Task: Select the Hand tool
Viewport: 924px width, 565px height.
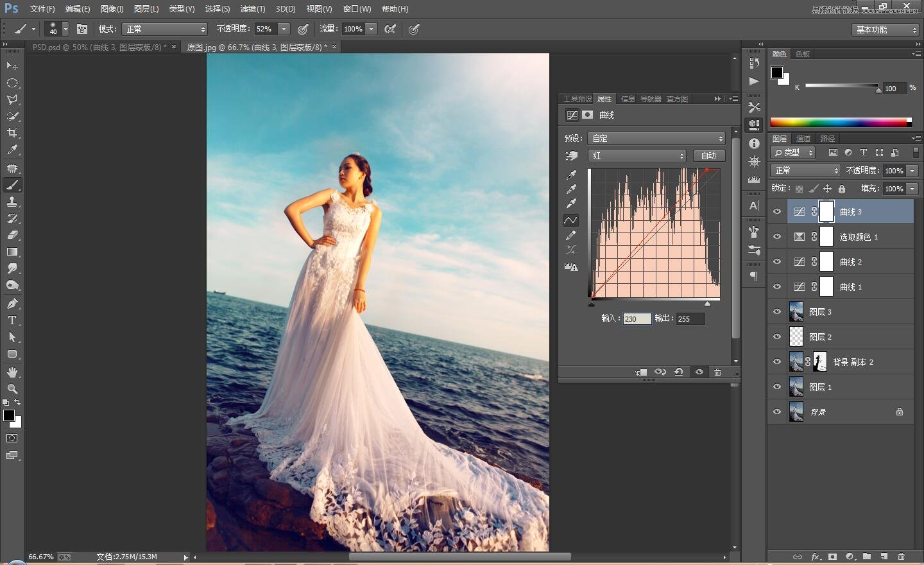Action: 12,372
